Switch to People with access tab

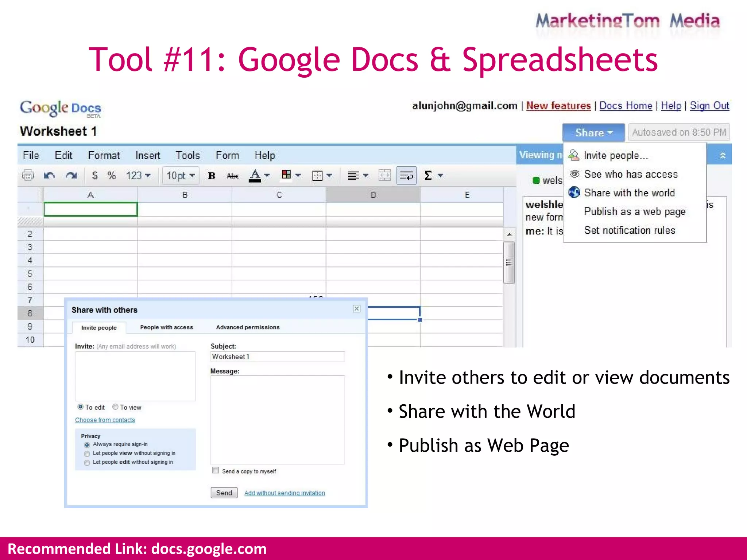pyautogui.click(x=167, y=327)
